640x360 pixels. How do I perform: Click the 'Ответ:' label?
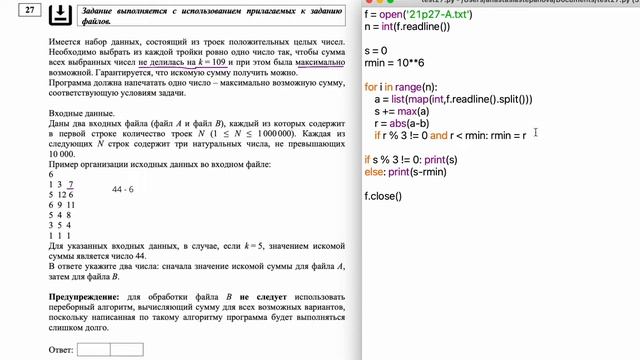(61, 350)
